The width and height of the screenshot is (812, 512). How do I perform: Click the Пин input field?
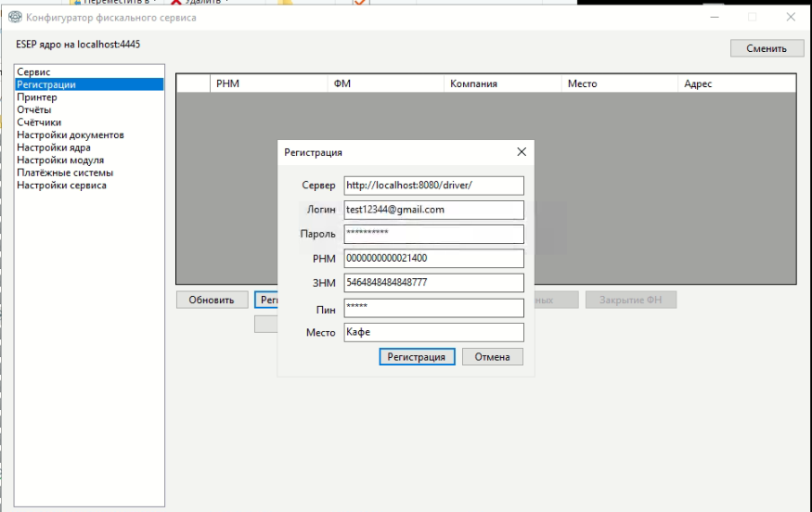coord(434,308)
